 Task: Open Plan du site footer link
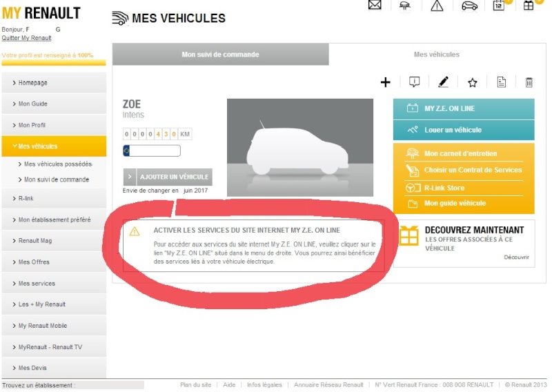(x=196, y=385)
